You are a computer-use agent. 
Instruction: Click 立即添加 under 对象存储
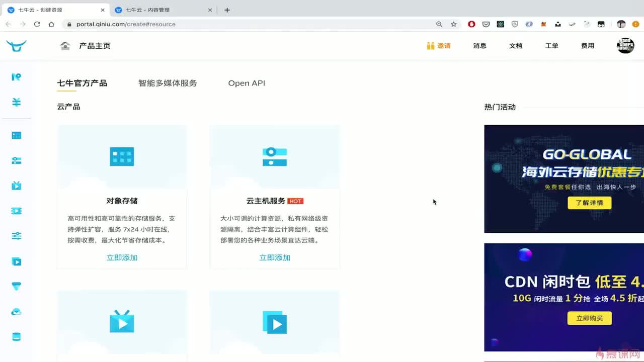point(122,257)
